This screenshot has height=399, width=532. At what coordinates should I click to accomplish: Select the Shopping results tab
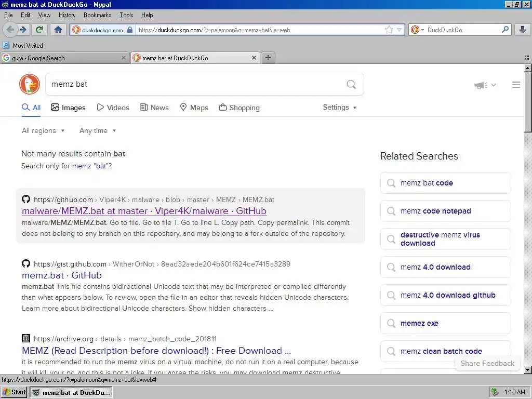point(239,108)
